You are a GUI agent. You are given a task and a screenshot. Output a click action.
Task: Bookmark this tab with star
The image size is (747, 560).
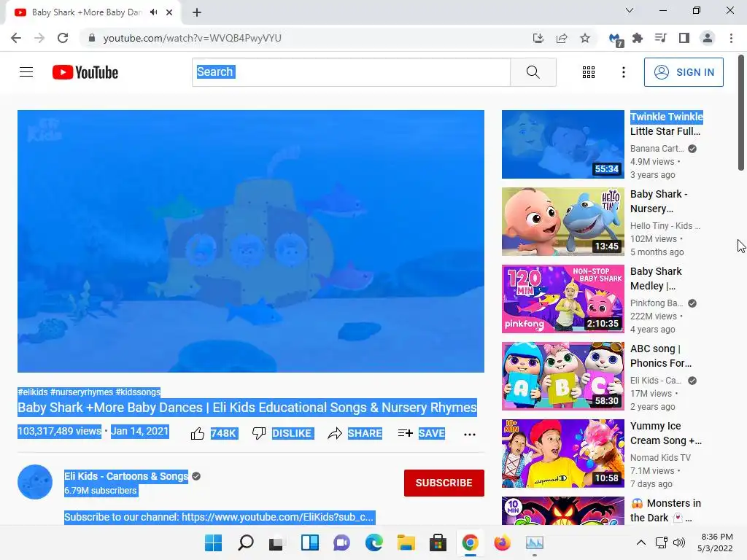click(585, 38)
